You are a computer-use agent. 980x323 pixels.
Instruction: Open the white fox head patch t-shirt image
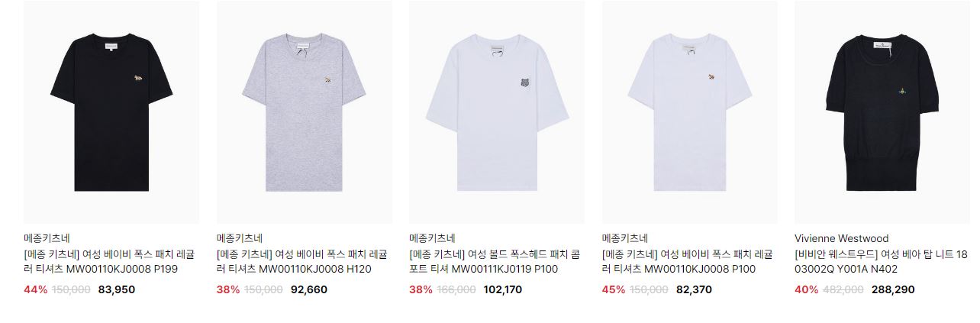coord(497,111)
